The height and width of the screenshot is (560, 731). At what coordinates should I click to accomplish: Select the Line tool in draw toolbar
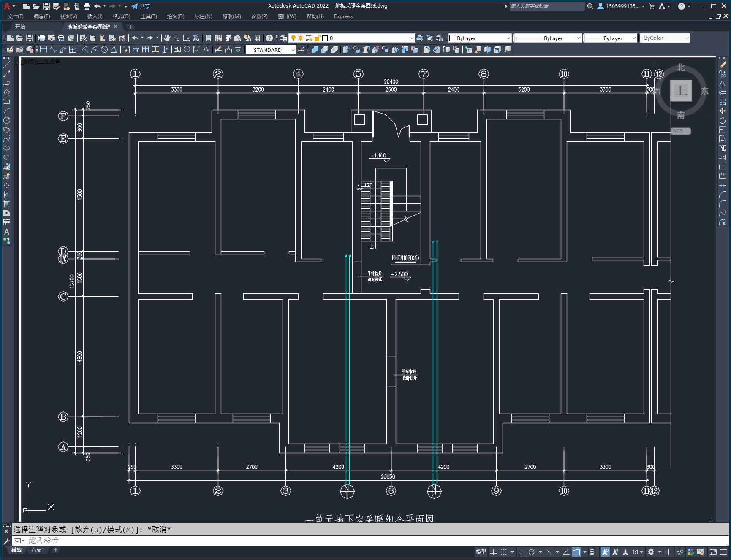[7, 65]
